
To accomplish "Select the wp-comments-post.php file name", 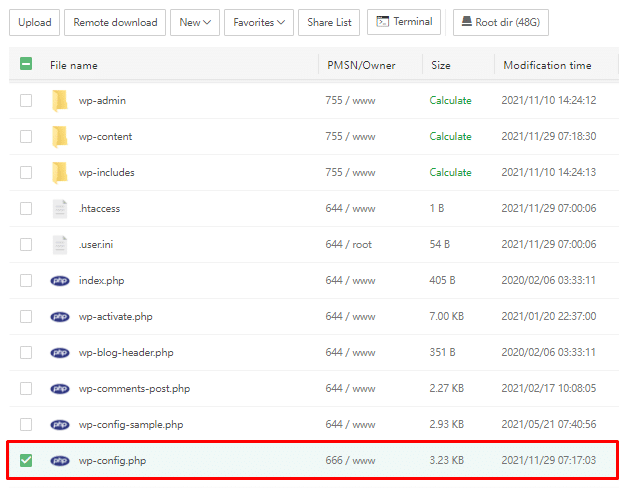I will pyautogui.click(x=134, y=389).
